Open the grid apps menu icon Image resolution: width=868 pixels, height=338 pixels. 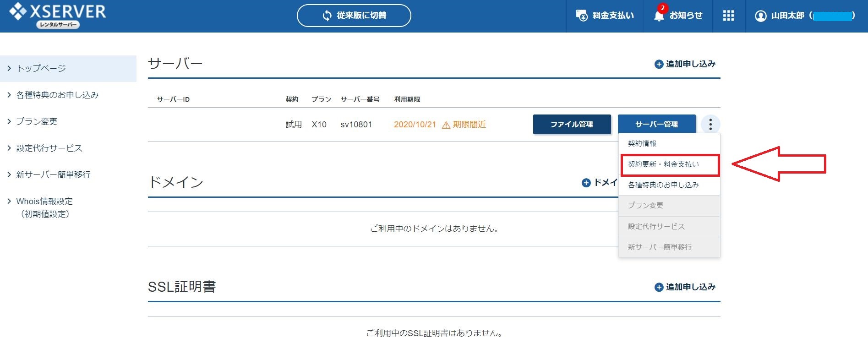click(728, 16)
